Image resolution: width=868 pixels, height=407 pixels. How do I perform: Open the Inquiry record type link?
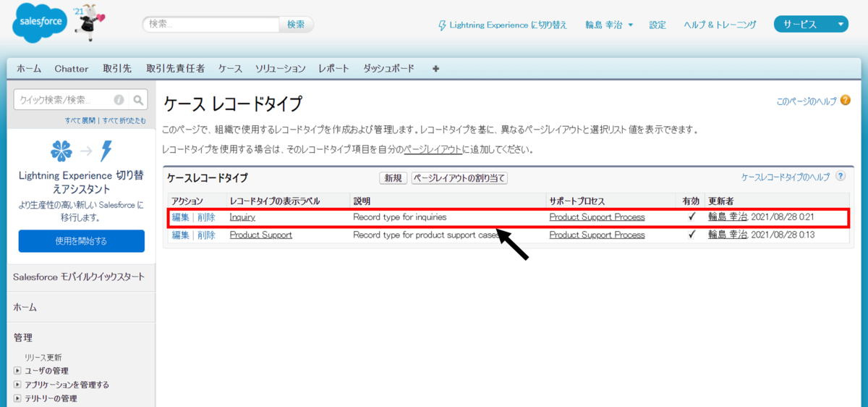pos(242,217)
